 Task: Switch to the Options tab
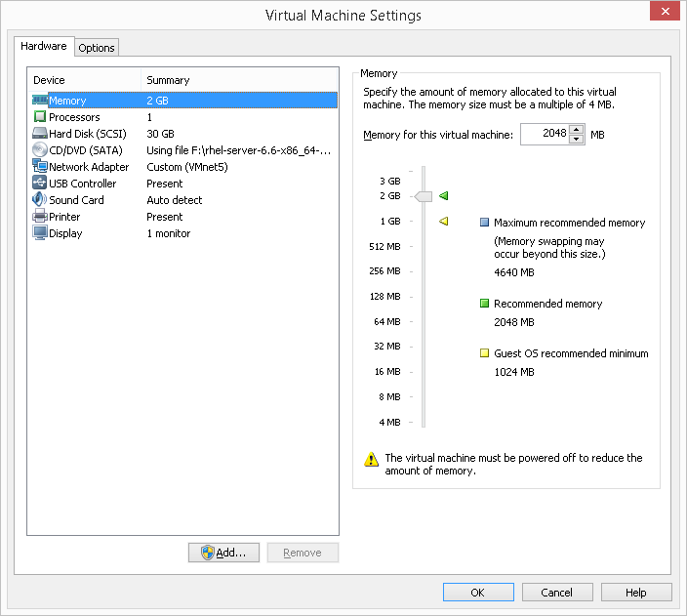[x=97, y=48]
